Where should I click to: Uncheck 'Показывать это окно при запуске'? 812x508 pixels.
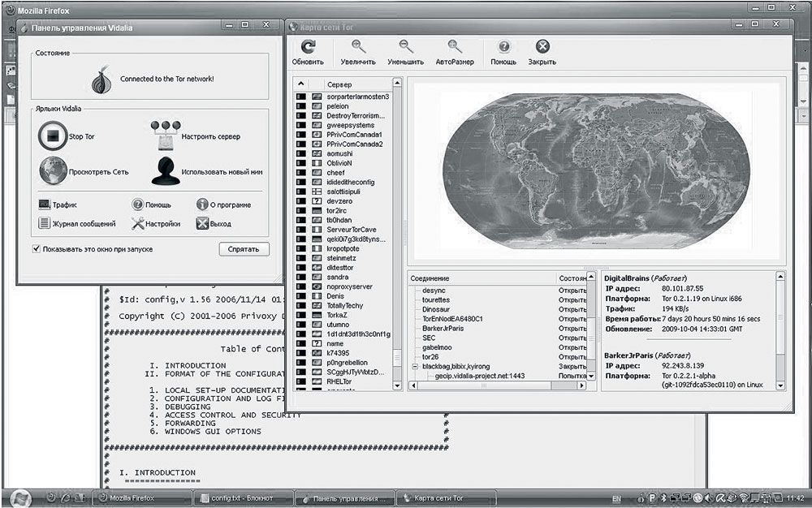point(37,249)
